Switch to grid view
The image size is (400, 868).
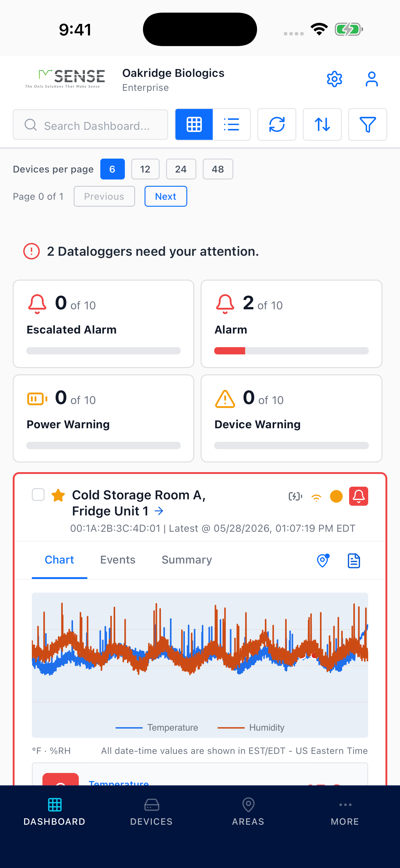point(194,124)
